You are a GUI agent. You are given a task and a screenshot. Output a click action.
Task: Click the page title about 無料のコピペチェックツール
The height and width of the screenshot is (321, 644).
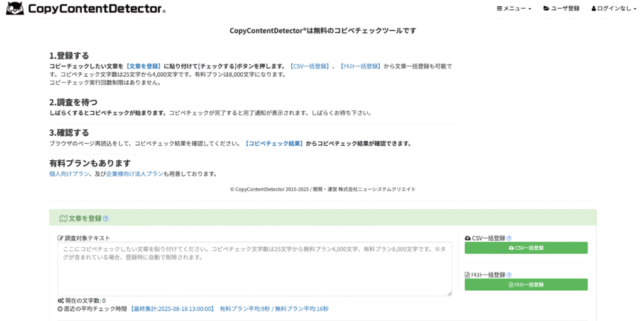(323, 30)
